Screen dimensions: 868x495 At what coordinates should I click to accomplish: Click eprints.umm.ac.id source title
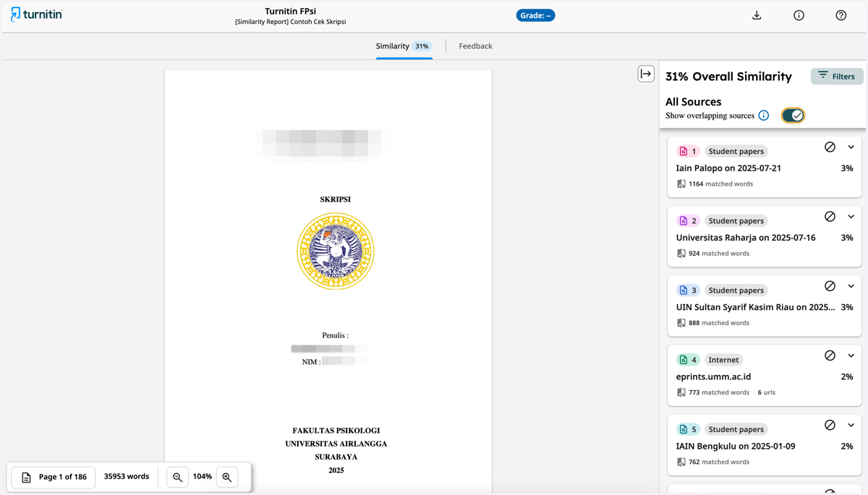tap(713, 376)
